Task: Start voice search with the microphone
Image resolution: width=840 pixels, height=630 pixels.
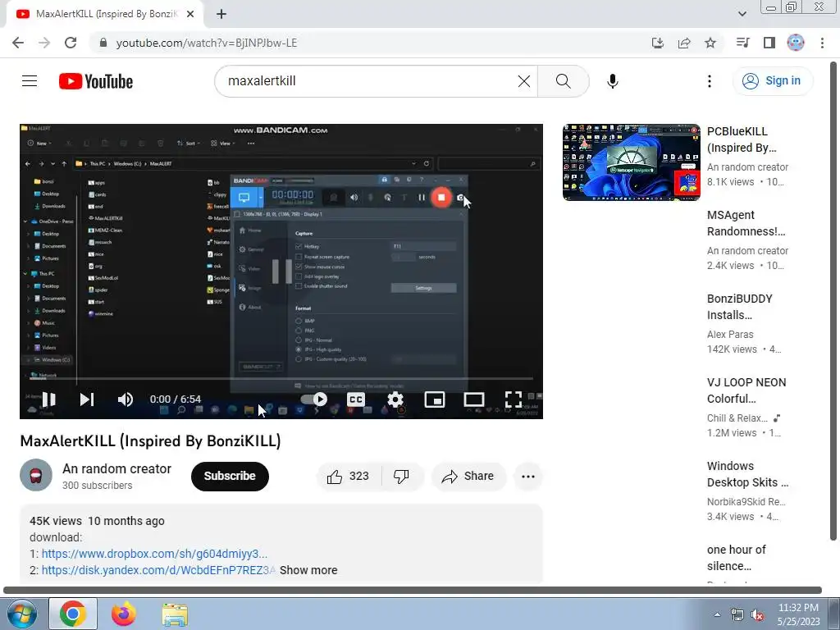Action: [x=612, y=81]
